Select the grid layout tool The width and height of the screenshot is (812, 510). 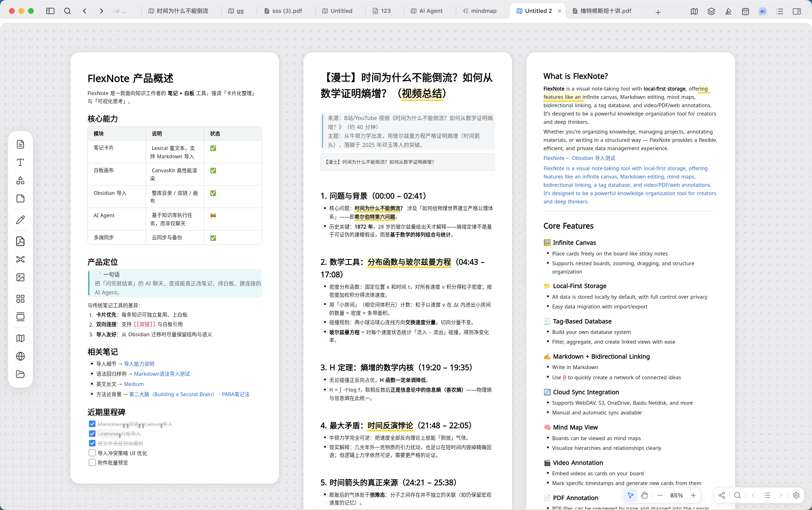[x=21, y=299]
